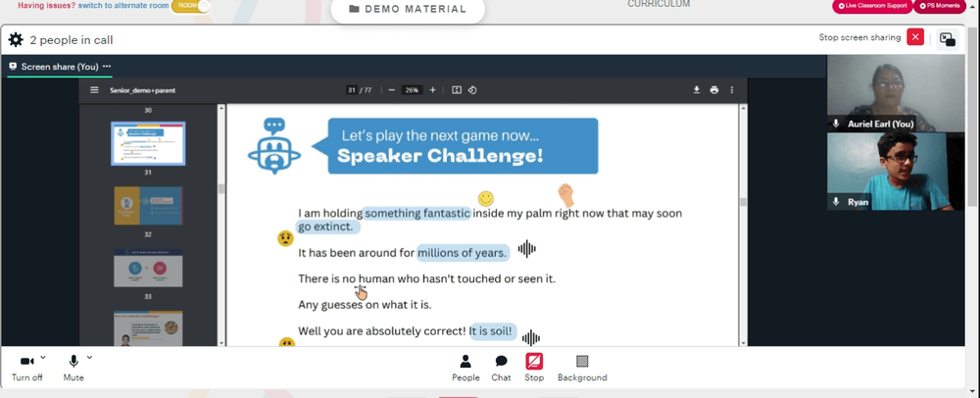This screenshot has height=398, width=980.
Task: Click the mic icon beside Auriel Earl name
Action: click(836, 124)
